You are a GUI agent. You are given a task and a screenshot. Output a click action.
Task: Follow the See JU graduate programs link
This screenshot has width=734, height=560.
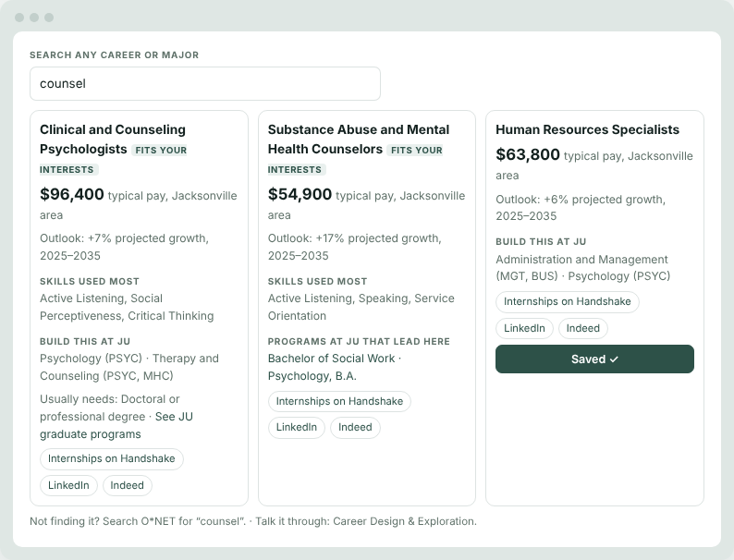(116, 425)
